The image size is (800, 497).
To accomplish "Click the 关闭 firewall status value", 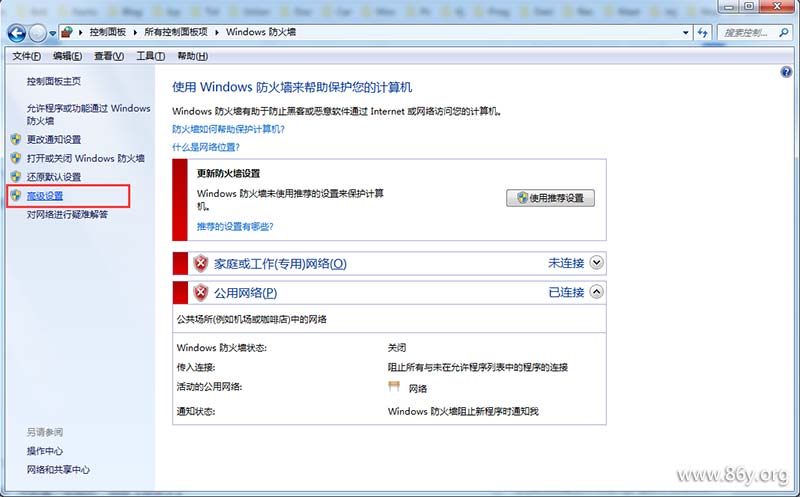I will point(397,348).
